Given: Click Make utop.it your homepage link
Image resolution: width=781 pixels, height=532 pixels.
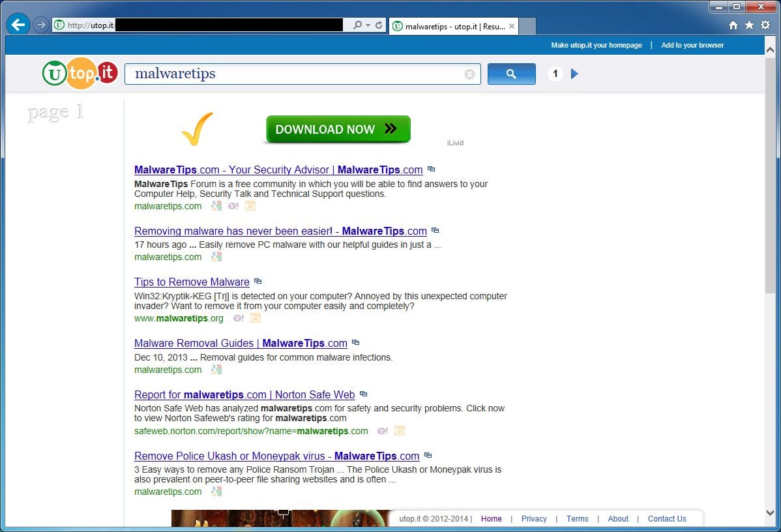Looking at the screenshot, I should pyautogui.click(x=597, y=46).
